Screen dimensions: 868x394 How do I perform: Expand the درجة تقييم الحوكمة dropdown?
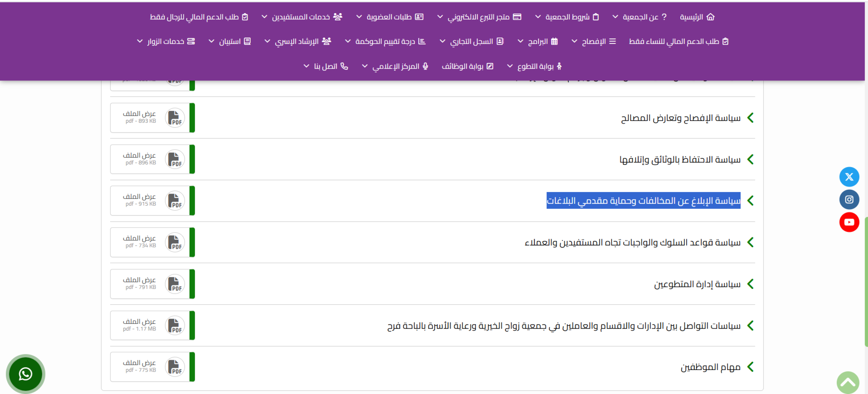[x=348, y=41]
